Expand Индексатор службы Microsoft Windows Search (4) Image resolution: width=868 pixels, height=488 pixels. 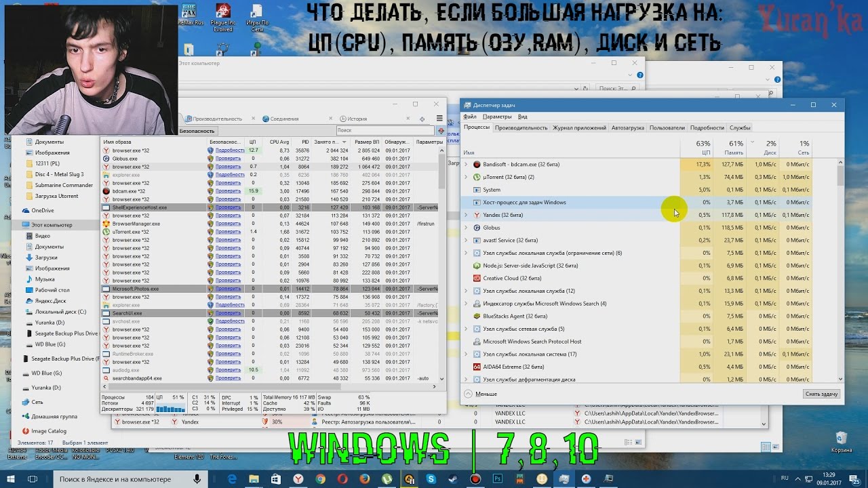click(x=465, y=304)
